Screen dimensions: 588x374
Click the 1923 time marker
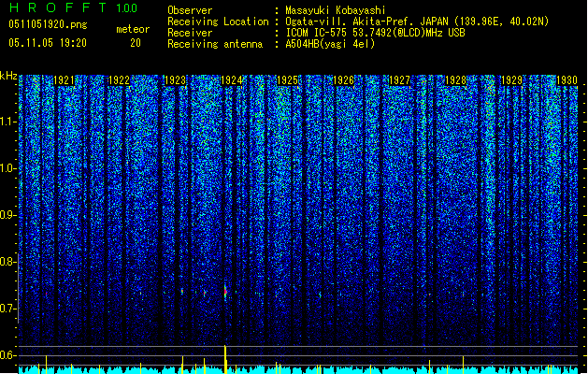click(x=175, y=80)
